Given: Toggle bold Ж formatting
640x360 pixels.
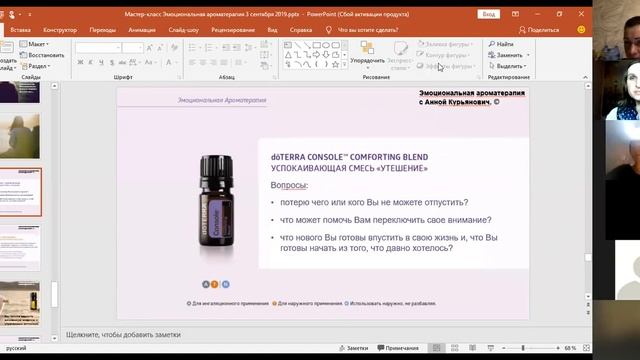Looking at the screenshot, I should [80, 62].
